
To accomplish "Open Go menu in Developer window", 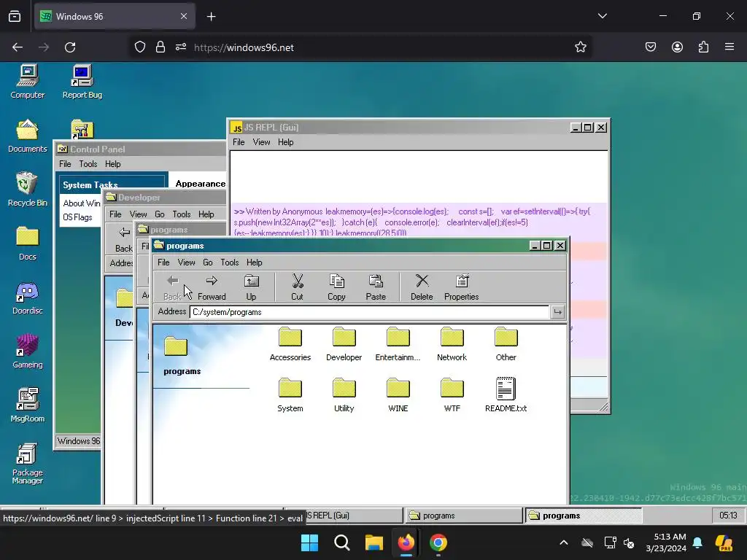I will [160, 214].
